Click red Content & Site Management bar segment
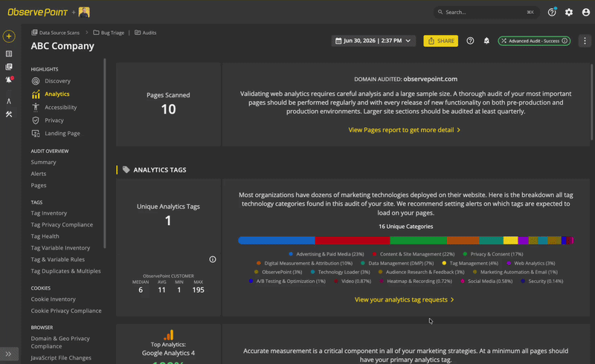This screenshot has height=364, width=595. click(353, 241)
